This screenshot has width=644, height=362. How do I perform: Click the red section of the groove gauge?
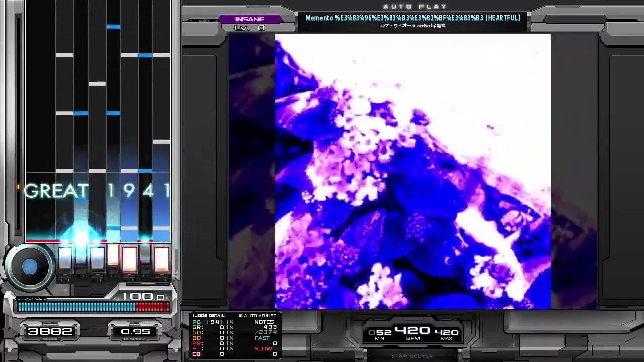[x=152, y=307]
